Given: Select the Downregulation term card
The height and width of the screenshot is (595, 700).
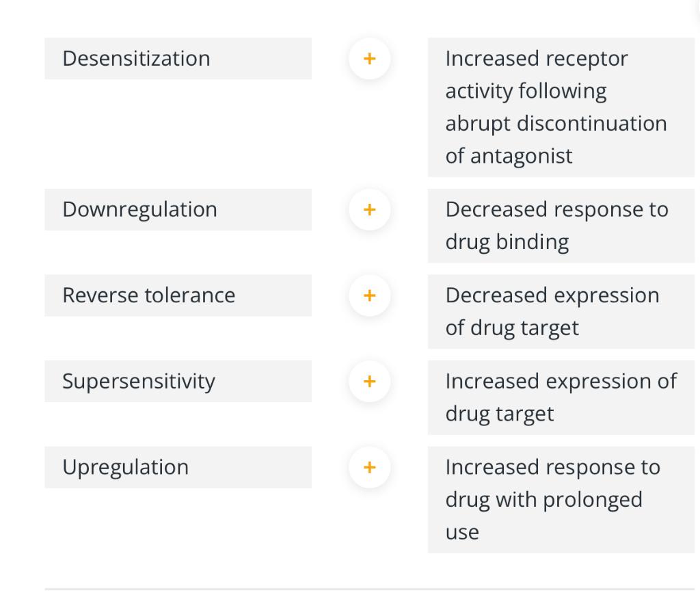Looking at the screenshot, I should [178, 210].
